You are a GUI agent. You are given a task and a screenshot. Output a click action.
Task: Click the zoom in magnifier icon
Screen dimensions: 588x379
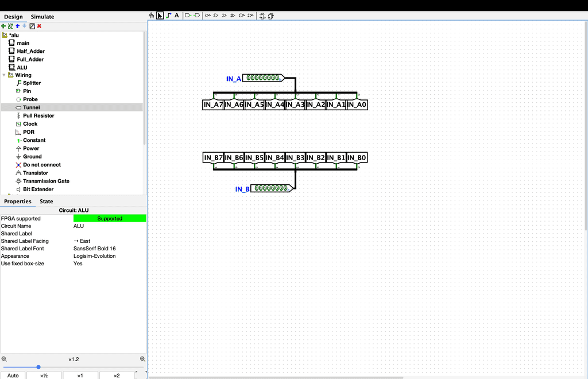pos(142,359)
